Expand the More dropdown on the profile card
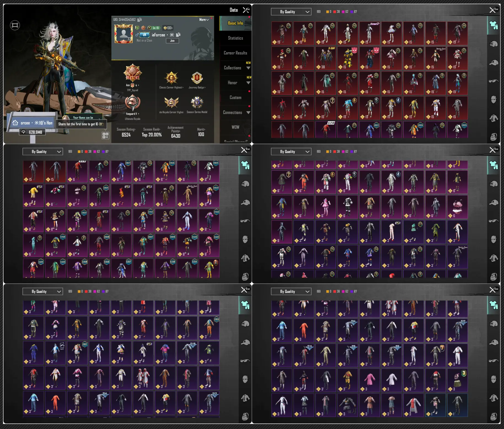 point(204,20)
